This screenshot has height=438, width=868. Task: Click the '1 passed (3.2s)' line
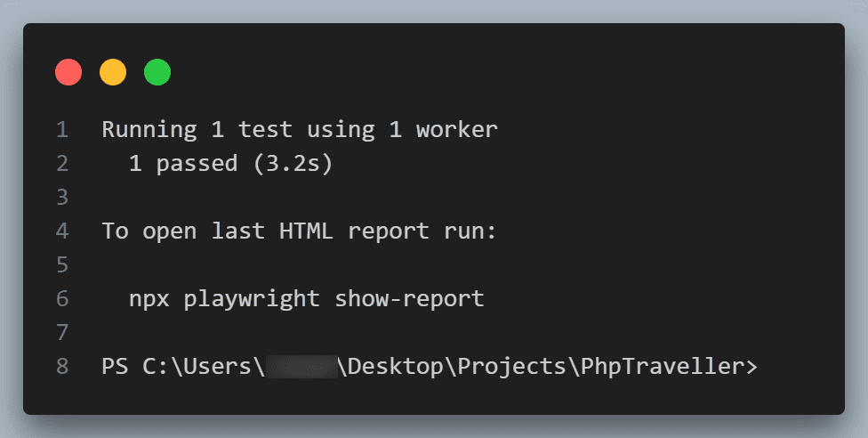pyautogui.click(x=231, y=164)
